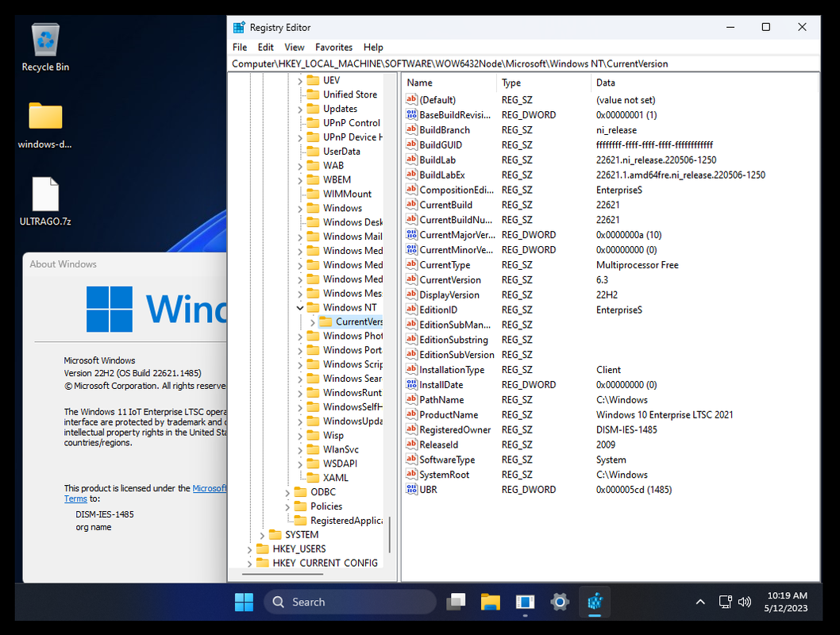This screenshot has height=635, width=840.
Task: Select the DisplayVersion value row
Action: tap(611, 294)
